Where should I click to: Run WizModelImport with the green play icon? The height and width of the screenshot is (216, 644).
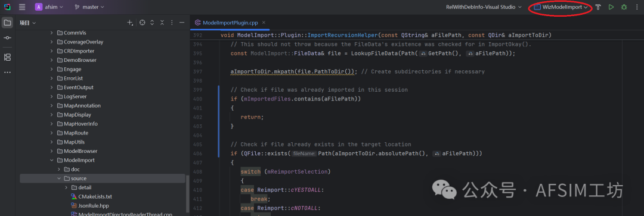tap(611, 7)
